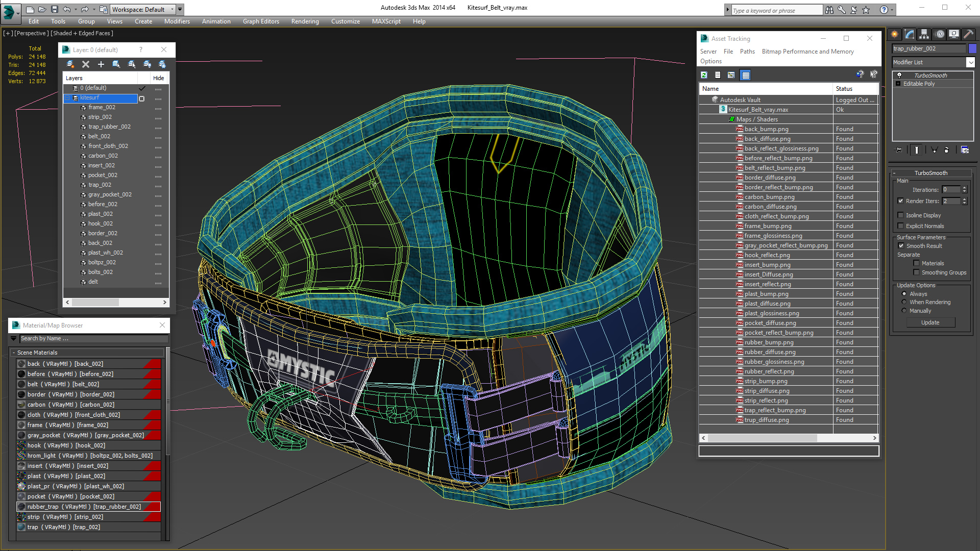The width and height of the screenshot is (980, 551).
Task: Select the Manually update radio option
Action: [904, 311]
